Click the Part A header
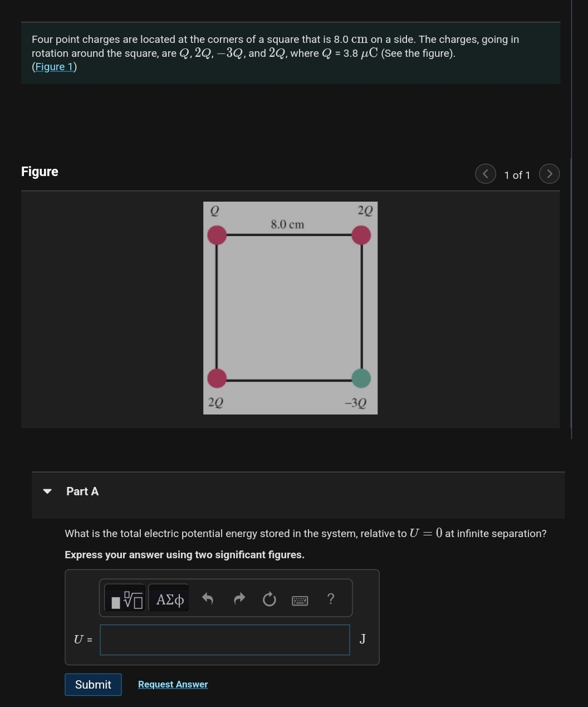 (82, 491)
